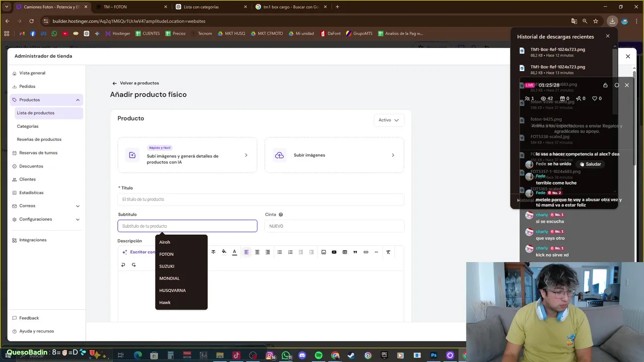
Task: Open Discord from the taskbar
Action: (302, 355)
